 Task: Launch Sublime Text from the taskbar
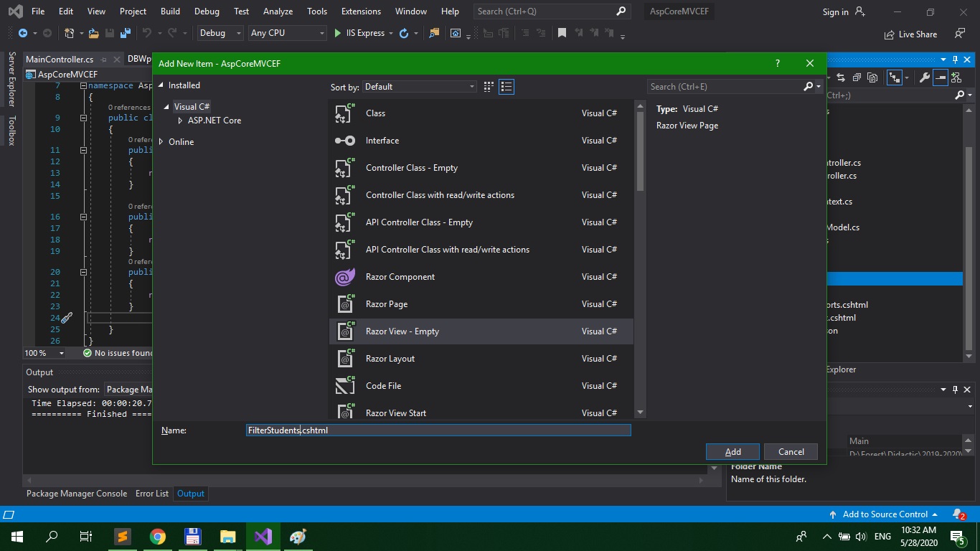123,537
